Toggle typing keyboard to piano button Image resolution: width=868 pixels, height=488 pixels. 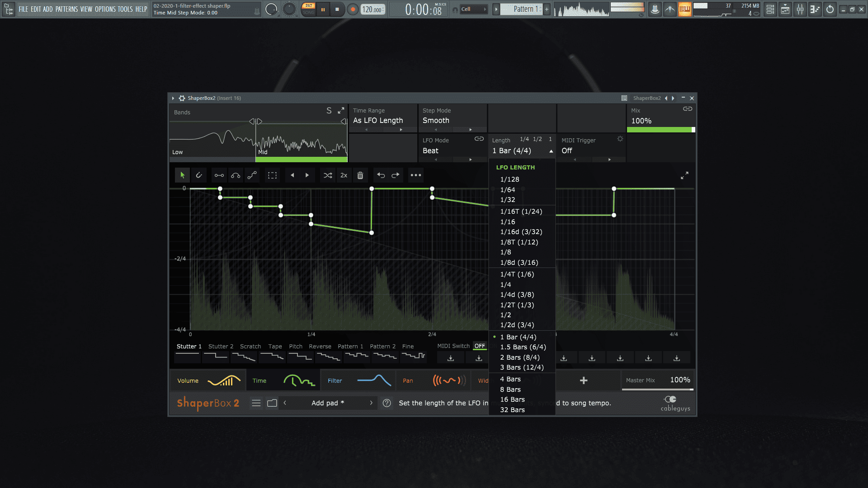point(685,9)
